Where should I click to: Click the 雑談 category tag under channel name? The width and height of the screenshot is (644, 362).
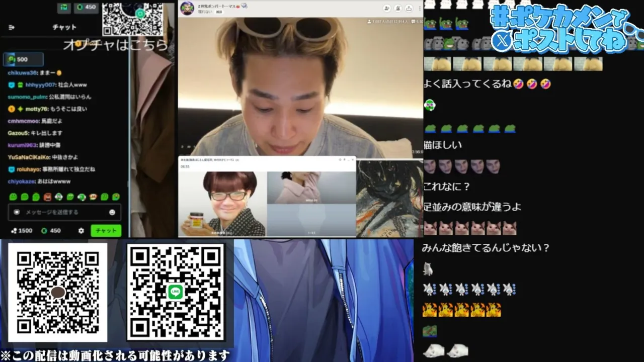pos(219,11)
